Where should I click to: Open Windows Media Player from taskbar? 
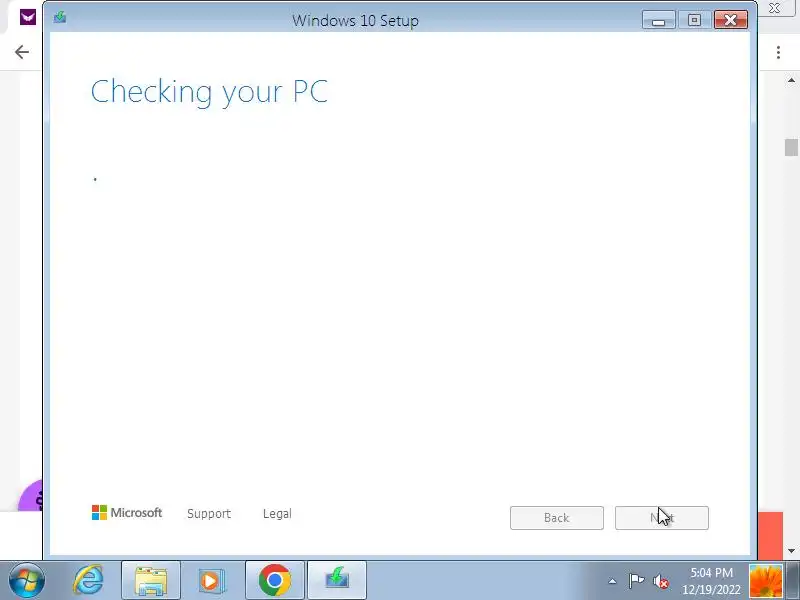[210, 580]
